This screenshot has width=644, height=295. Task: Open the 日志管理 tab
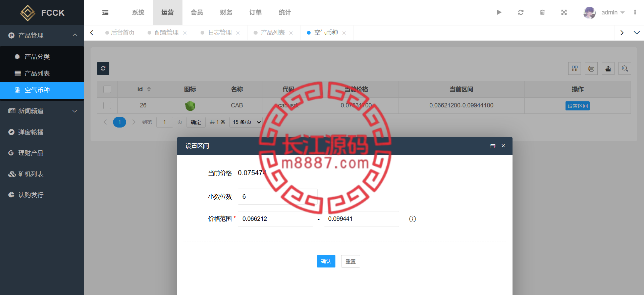click(220, 33)
